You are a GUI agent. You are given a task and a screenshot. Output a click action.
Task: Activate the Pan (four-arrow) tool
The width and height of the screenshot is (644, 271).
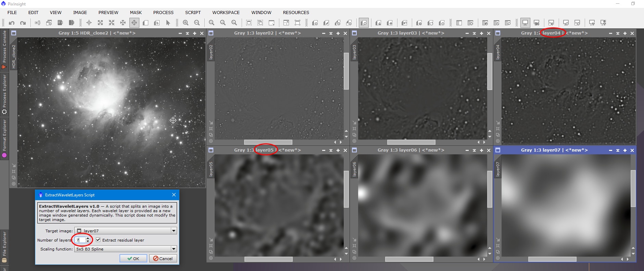coord(134,23)
